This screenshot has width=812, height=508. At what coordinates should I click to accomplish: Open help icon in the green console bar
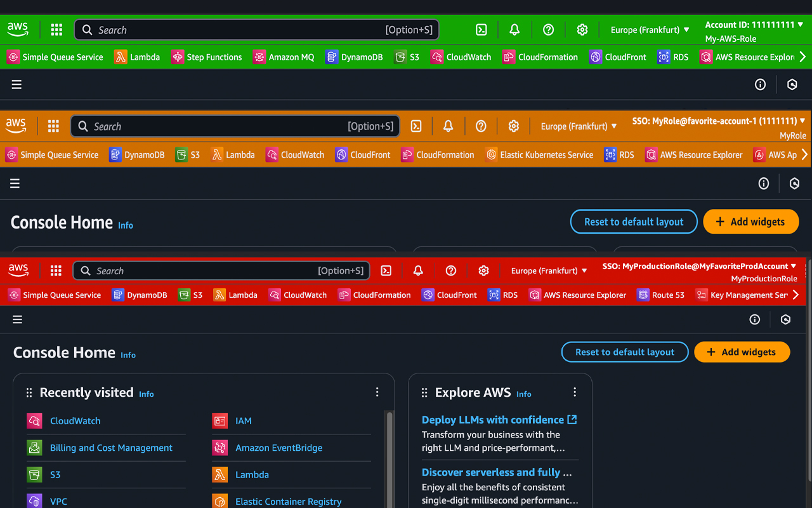click(549, 30)
